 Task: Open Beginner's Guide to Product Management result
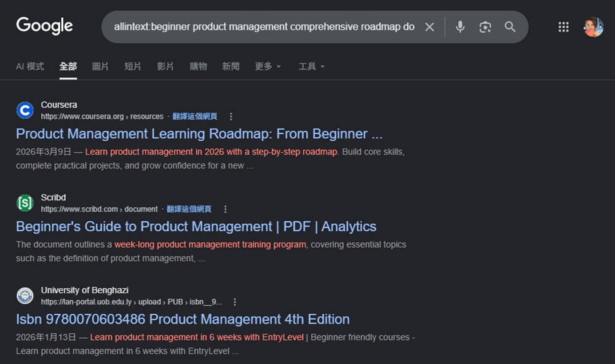[x=196, y=226]
